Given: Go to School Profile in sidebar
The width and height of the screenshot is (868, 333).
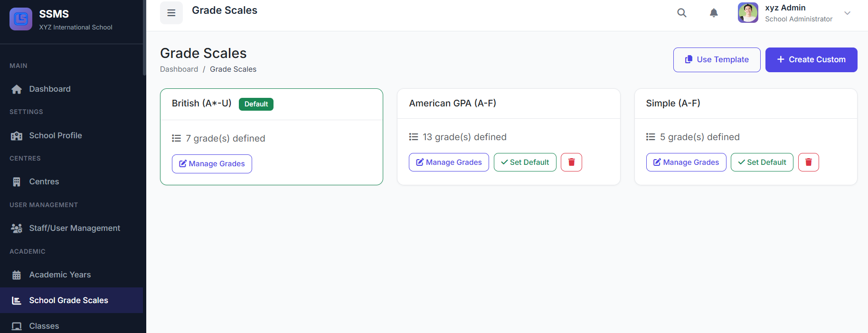Looking at the screenshot, I should click(x=55, y=135).
